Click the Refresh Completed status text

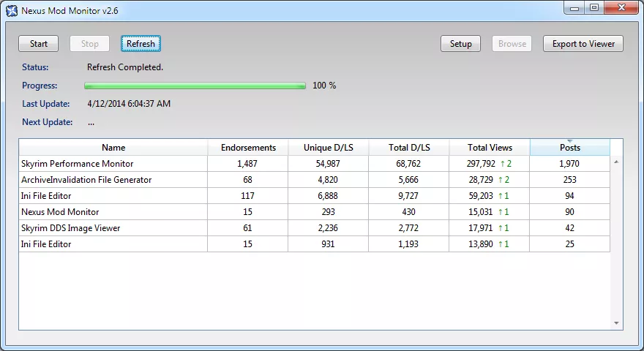click(125, 67)
